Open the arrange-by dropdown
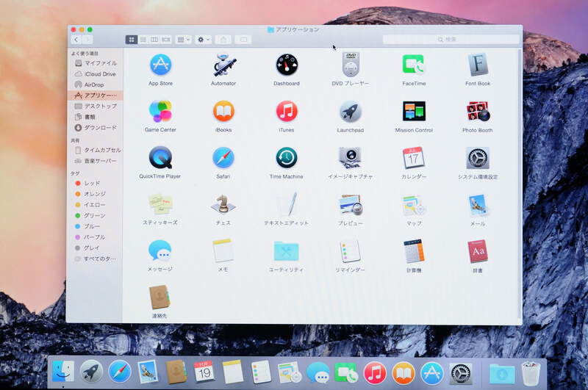588x390 pixels. (183, 40)
